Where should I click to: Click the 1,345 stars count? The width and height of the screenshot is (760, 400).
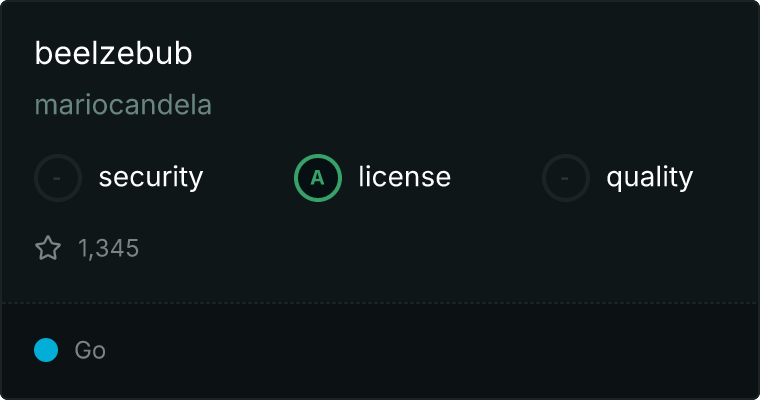(109, 248)
